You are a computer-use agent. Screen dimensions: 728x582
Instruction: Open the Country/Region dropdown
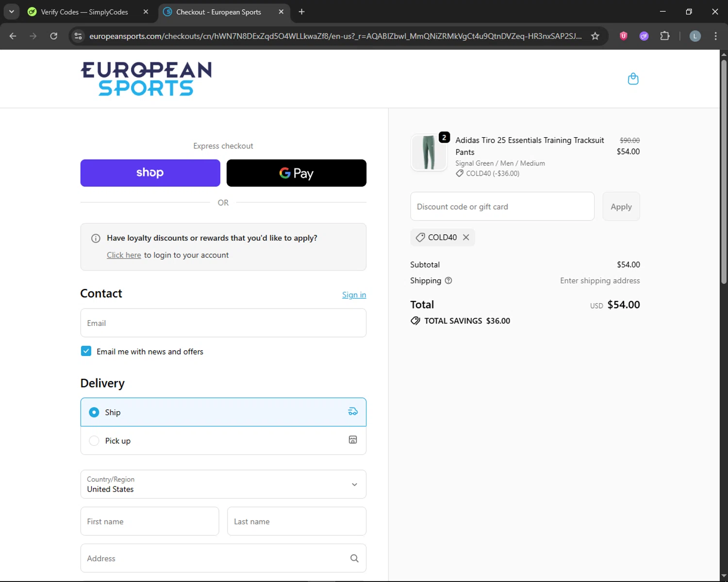(x=223, y=484)
